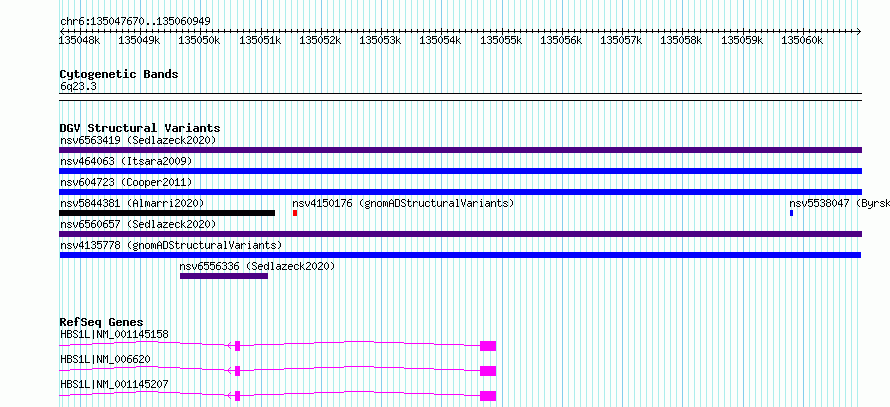Click the nsv604723 (Cooper2011) blue variant bar

coord(460,192)
